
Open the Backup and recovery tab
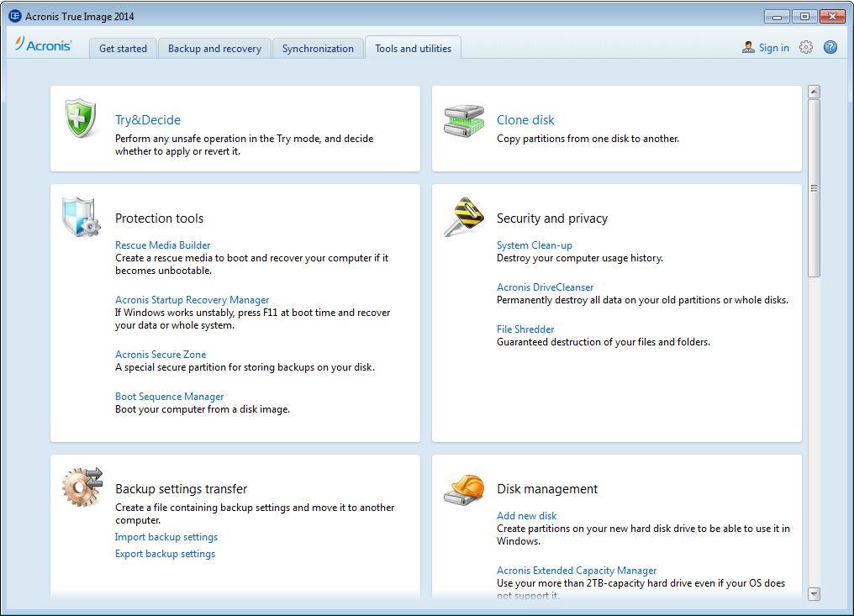214,49
